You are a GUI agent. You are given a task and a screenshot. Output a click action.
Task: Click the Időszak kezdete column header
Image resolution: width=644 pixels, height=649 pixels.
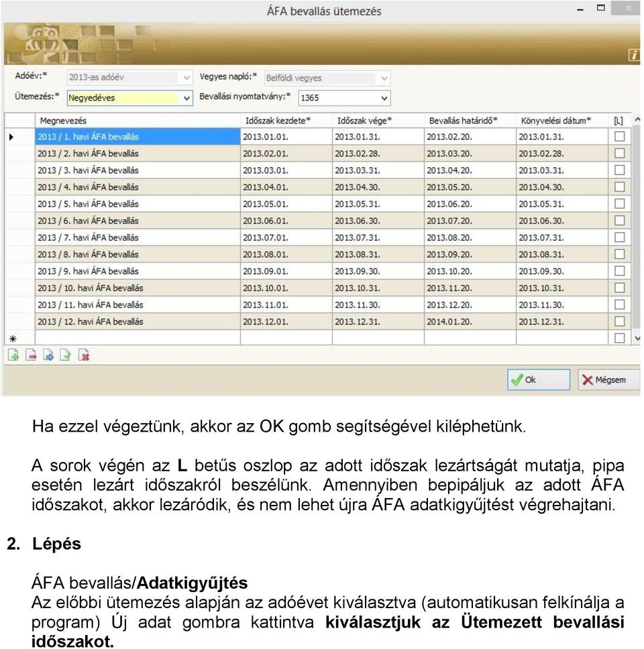pos(286,121)
